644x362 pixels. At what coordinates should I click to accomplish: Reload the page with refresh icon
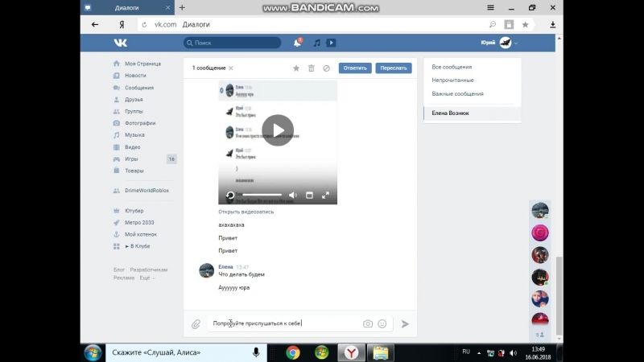click(144, 25)
